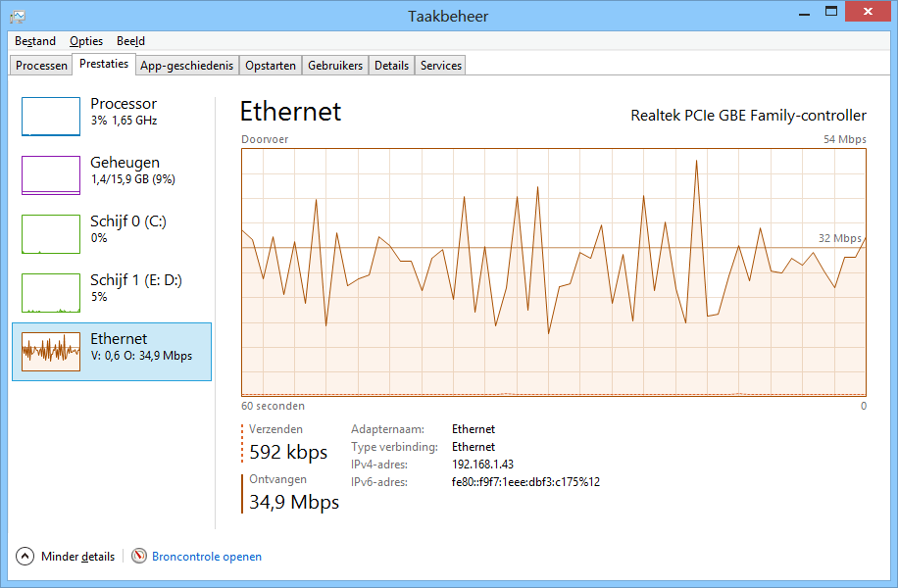The width and height of the screenshot is (898, 588).
Task: Select the Geheugen mini graph thumbnail
Action: (x=51, y=174)
